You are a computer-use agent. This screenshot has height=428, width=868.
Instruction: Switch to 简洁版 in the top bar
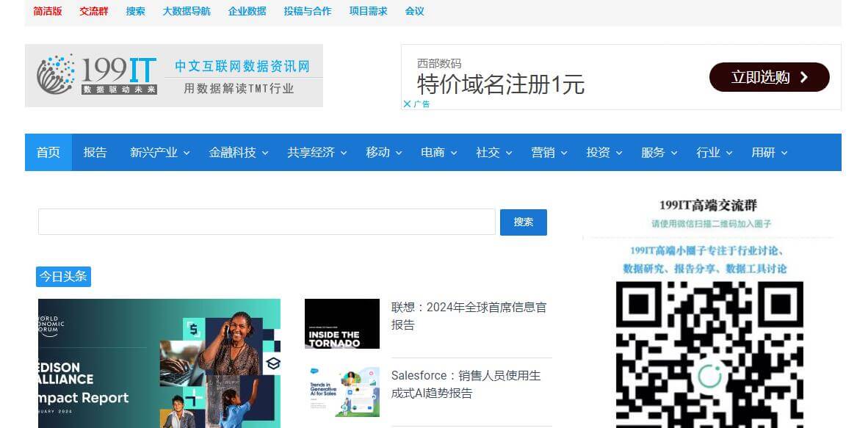pos(48,11)
